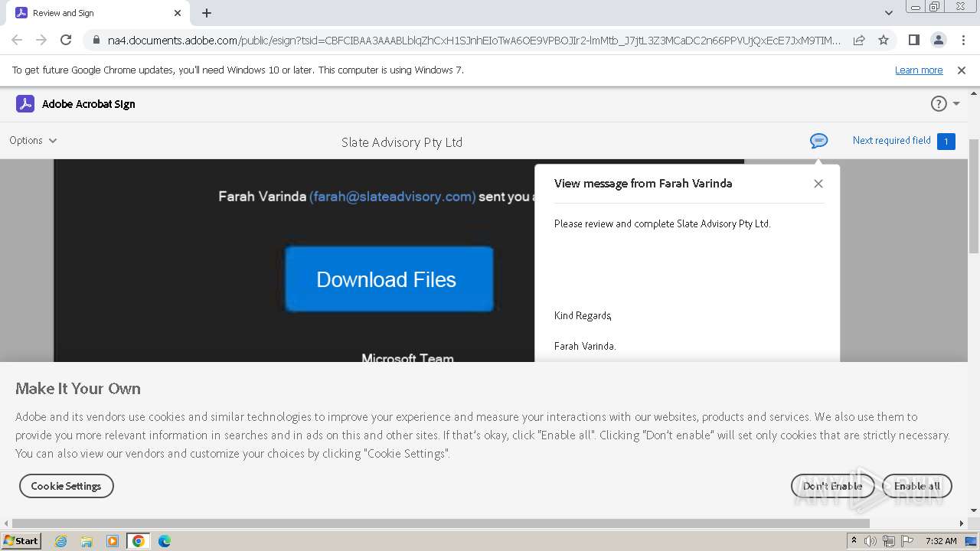The height and width of the screenshot is (551, 980).
Task: Open Windows Media Player from taskbar
Action: pos(113,541)
